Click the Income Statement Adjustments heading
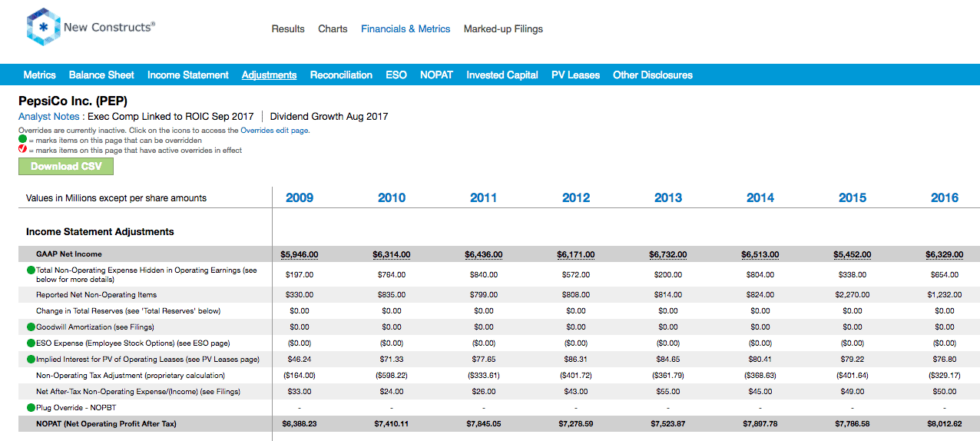The width and height of the screenshot is (980, 441). tap(100, 231)
